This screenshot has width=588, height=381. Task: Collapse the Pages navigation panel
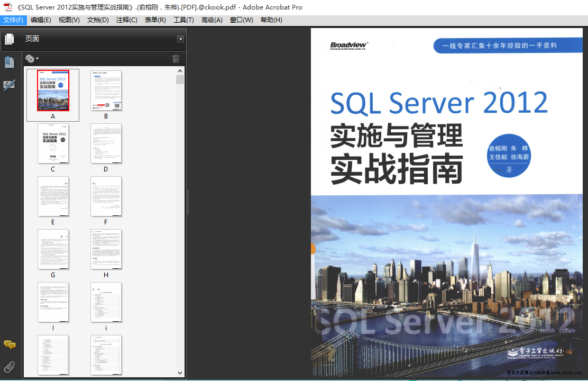coord(180,39)
